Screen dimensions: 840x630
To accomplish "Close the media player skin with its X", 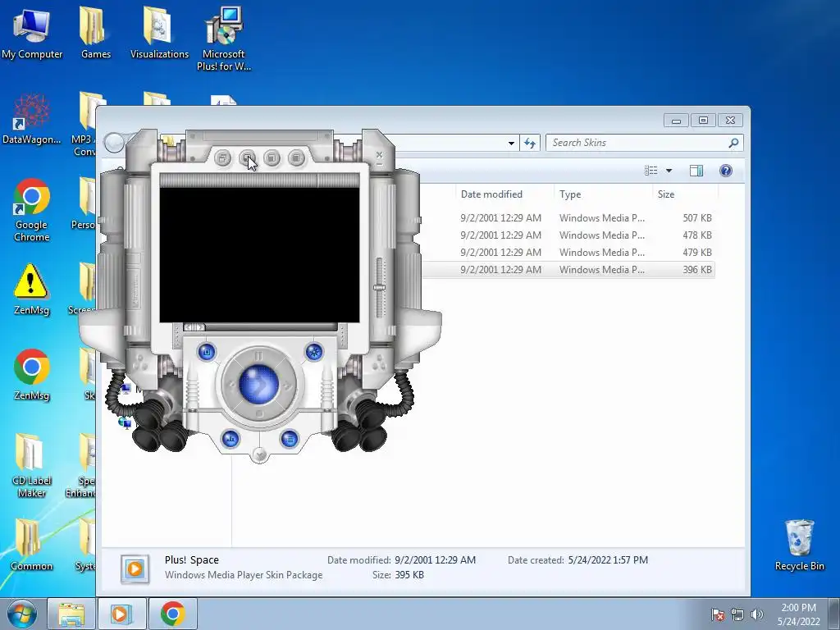I will 379,155.
